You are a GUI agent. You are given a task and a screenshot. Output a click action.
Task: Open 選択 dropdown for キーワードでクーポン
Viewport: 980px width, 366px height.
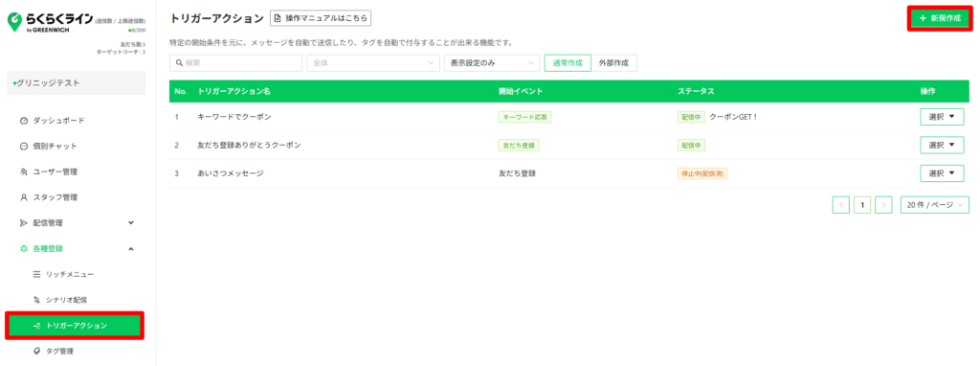pos(942,116)
